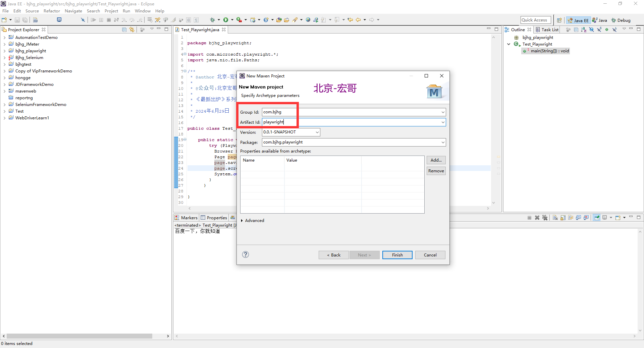This screenshot has width=644, height=348.
Task: Click Collapse All icon in Outline view
Action: coord(576,30)
